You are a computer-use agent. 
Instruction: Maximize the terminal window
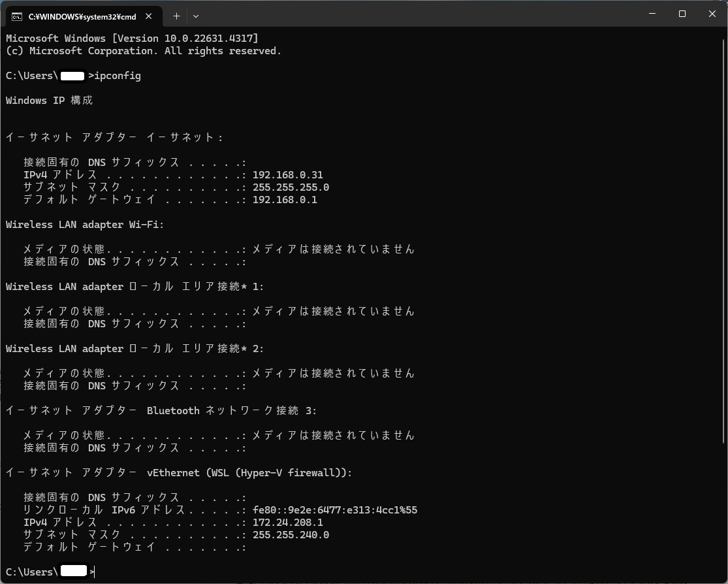682,14
